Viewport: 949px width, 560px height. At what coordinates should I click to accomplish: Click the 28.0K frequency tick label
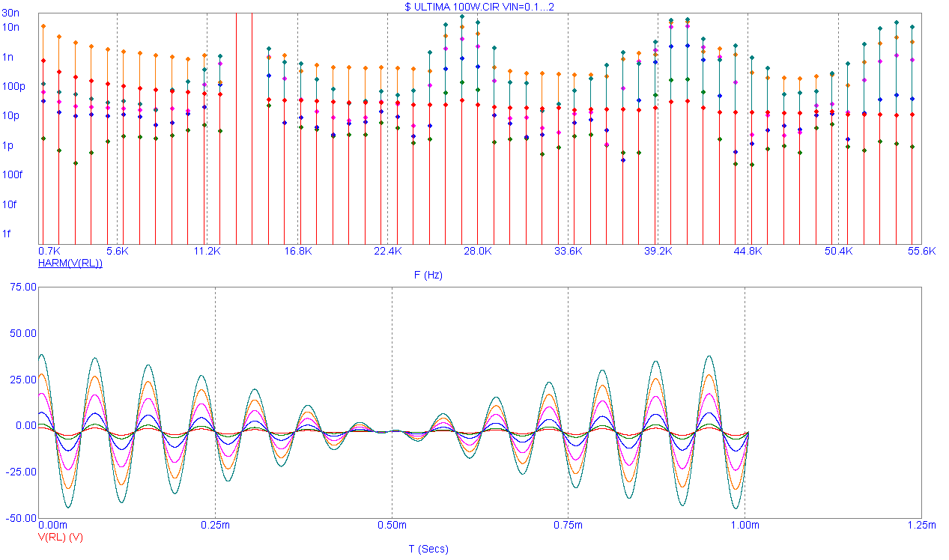point(478,251)
